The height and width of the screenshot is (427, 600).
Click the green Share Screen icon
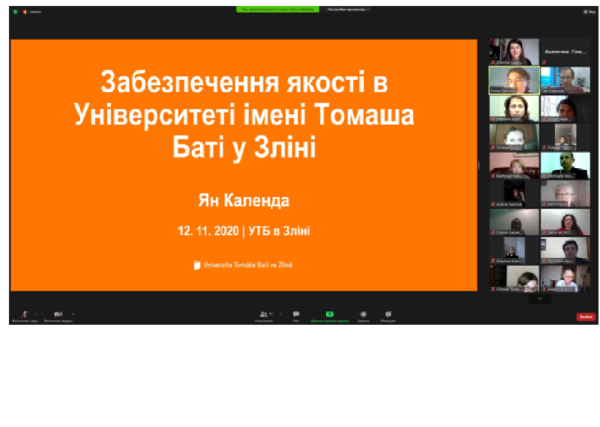[329, 314]
